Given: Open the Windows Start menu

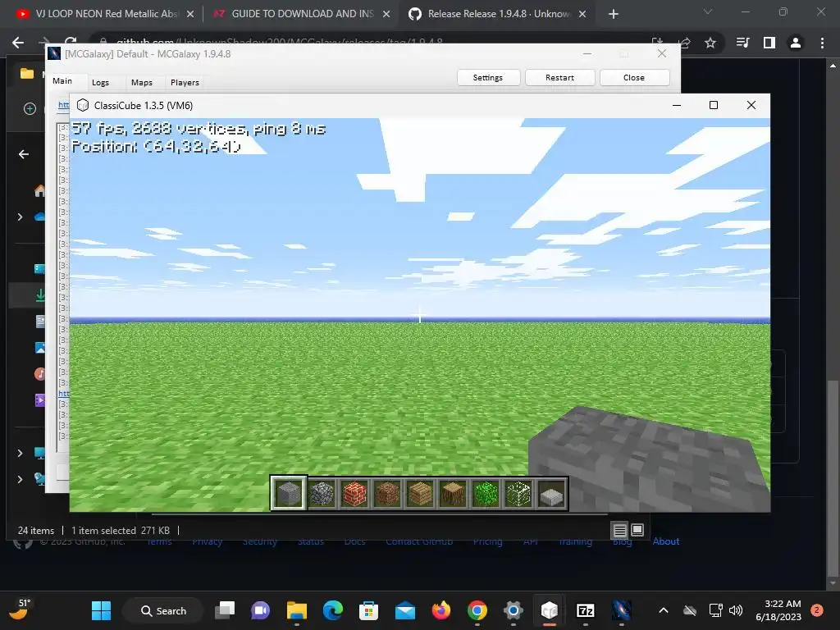Looking at the screenshot, I should point(101,610).
